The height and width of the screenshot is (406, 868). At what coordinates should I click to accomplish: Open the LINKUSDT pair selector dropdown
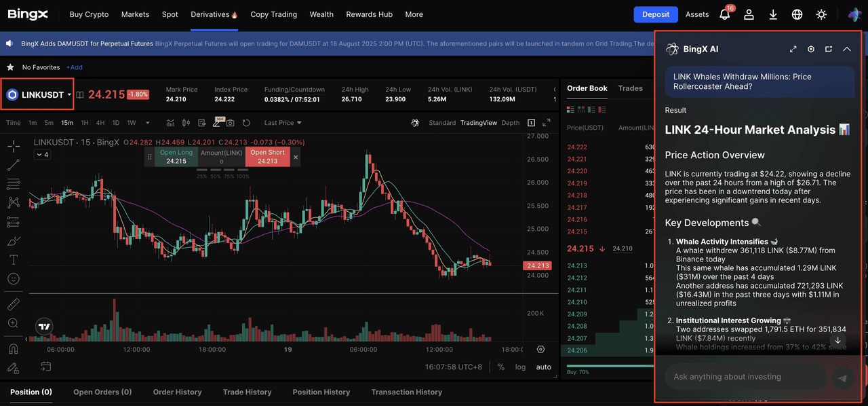point(39,94)
